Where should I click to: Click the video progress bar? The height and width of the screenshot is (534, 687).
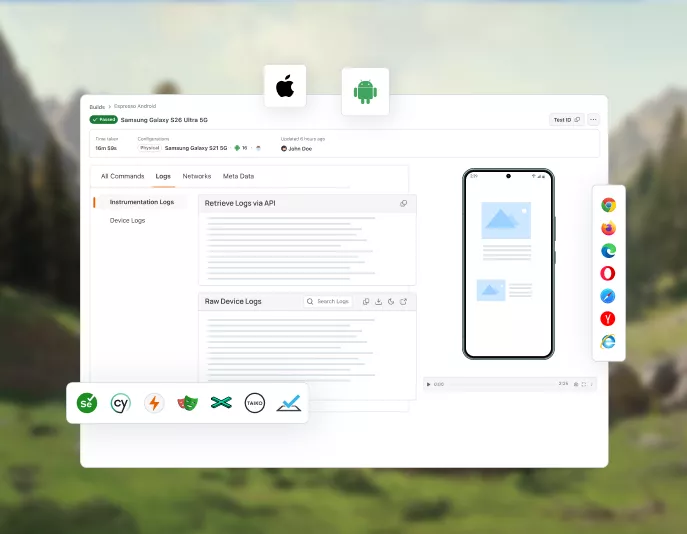click(x=501, y=384)
